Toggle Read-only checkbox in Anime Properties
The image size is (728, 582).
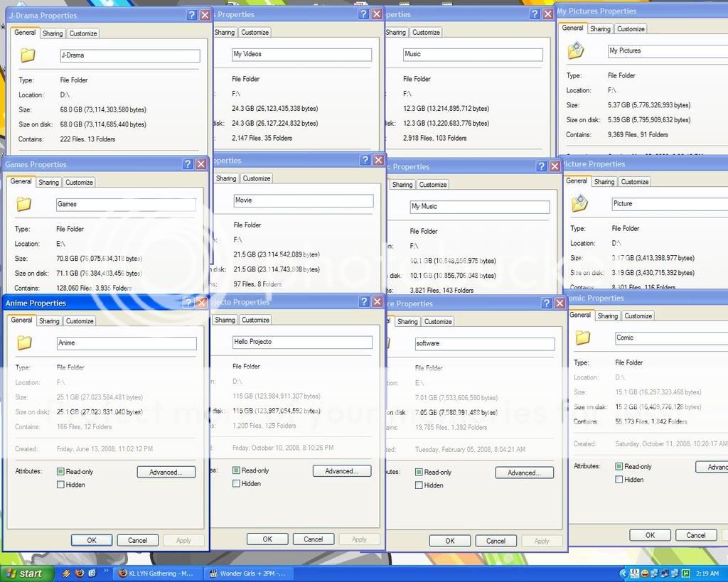click(60, 472)
